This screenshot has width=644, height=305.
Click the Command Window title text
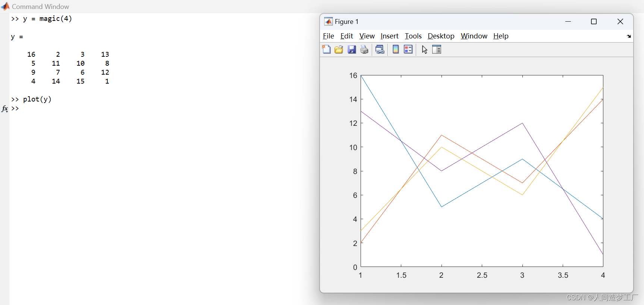(40, 7)
